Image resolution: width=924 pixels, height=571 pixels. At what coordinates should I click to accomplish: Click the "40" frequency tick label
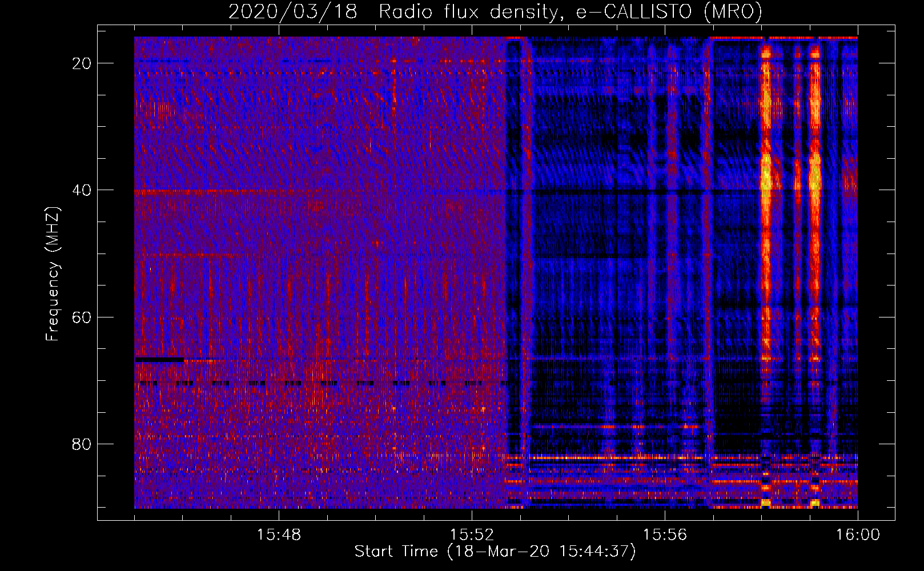coord(82,190)
